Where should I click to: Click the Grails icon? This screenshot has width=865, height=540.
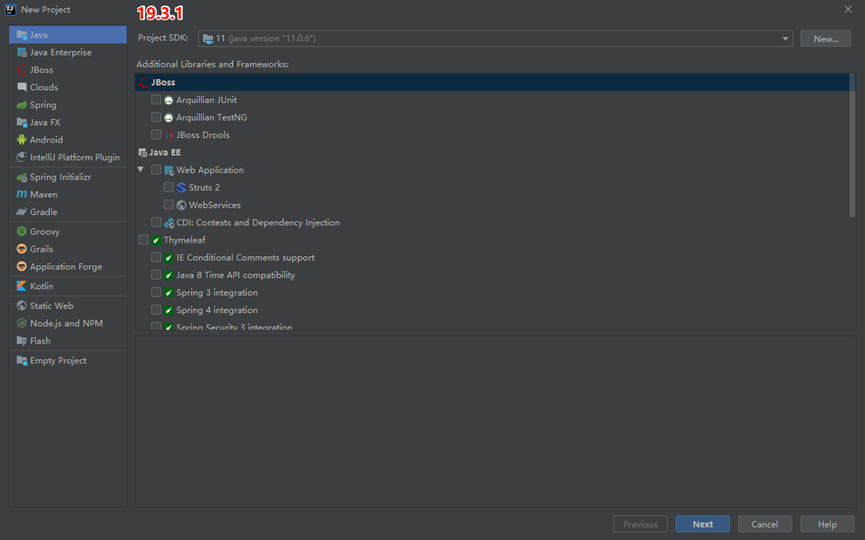click(22, 249)
